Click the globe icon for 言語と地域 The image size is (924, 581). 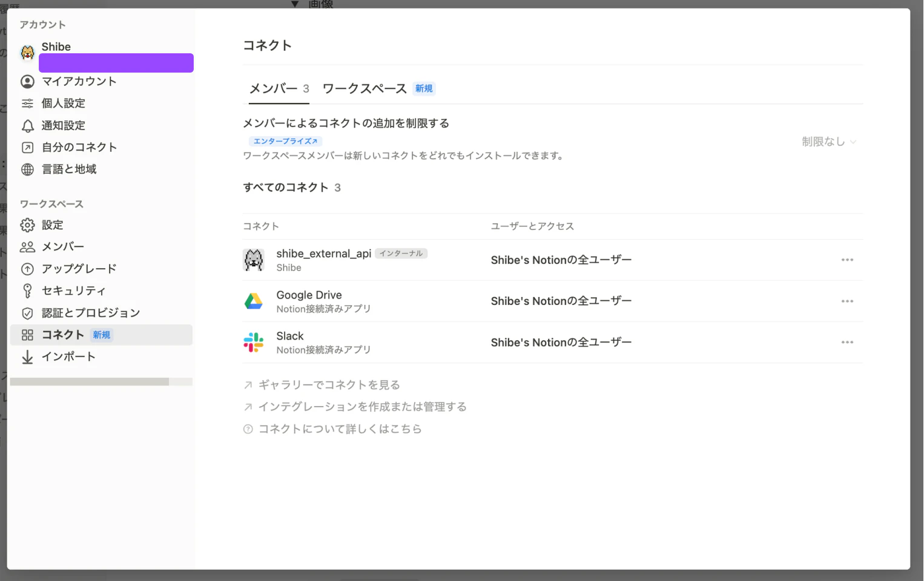coord(27,169)
